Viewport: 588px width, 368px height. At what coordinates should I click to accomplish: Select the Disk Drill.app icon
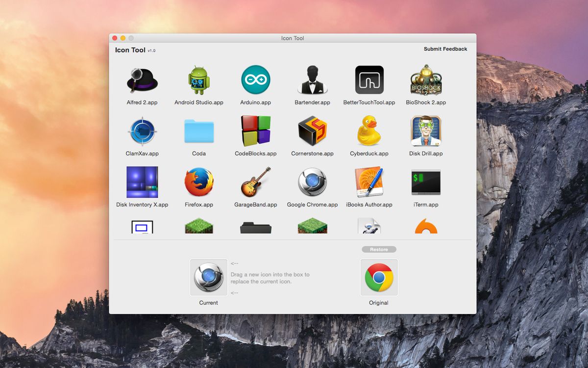pyautogui.click(x=426, y=131)
